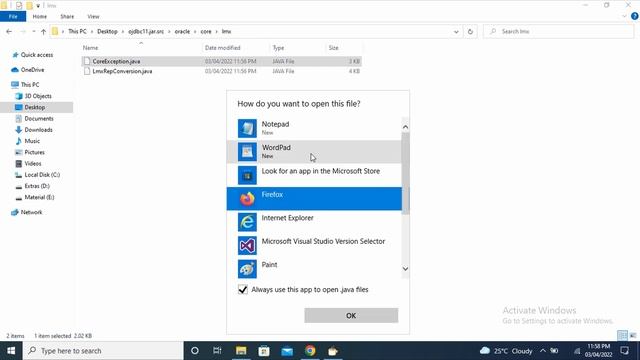
Task: Show hidden system tray icons
Action: [543, 351]
